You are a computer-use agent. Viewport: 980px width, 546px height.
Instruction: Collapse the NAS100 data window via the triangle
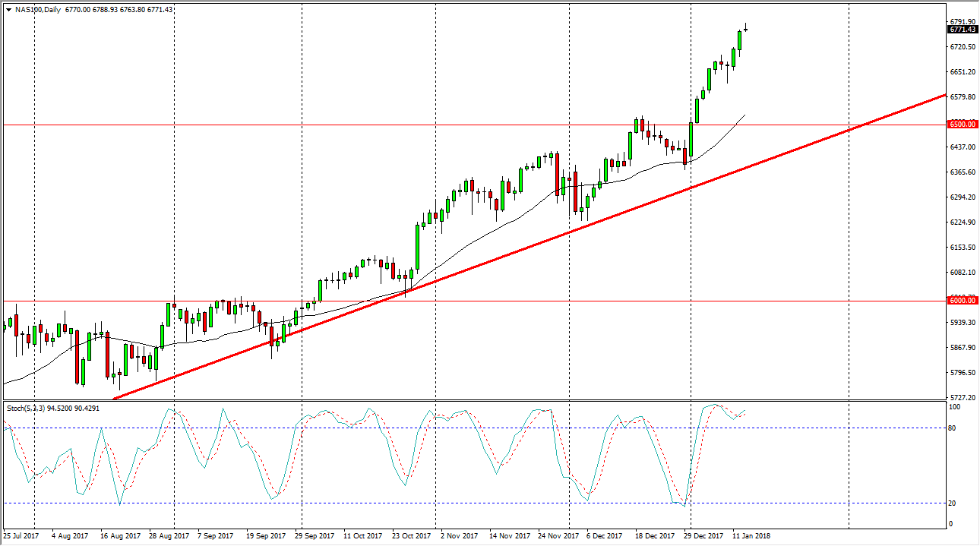8,11
